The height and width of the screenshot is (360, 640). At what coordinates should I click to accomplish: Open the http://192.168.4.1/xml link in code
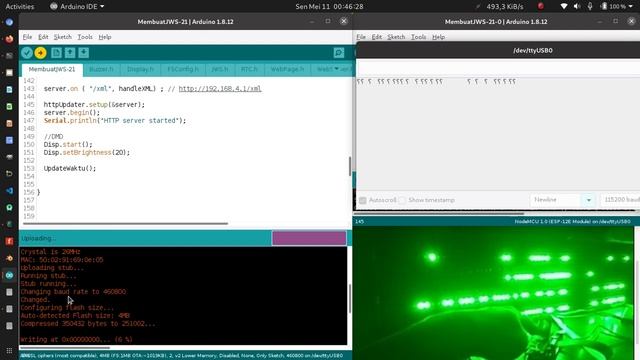click(x=220, y=89)
